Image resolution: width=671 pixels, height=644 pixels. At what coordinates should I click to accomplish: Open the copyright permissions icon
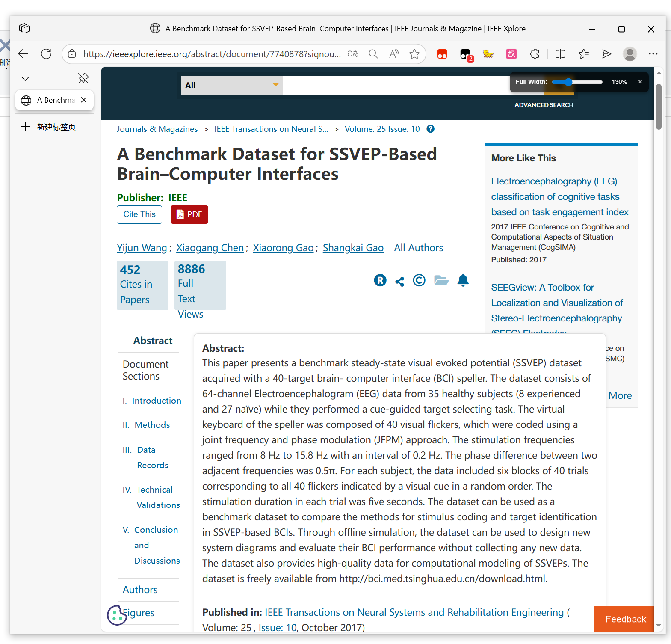click(419, 280)
